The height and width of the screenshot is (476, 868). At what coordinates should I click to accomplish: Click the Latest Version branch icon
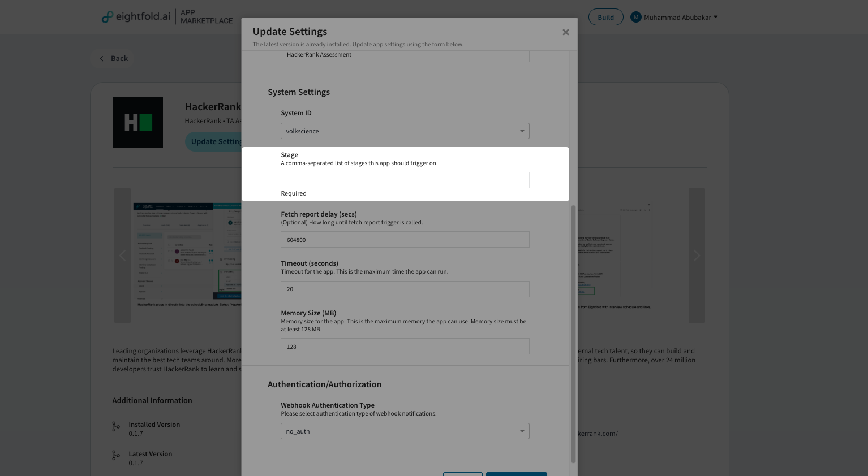click(x=116, y=456)
